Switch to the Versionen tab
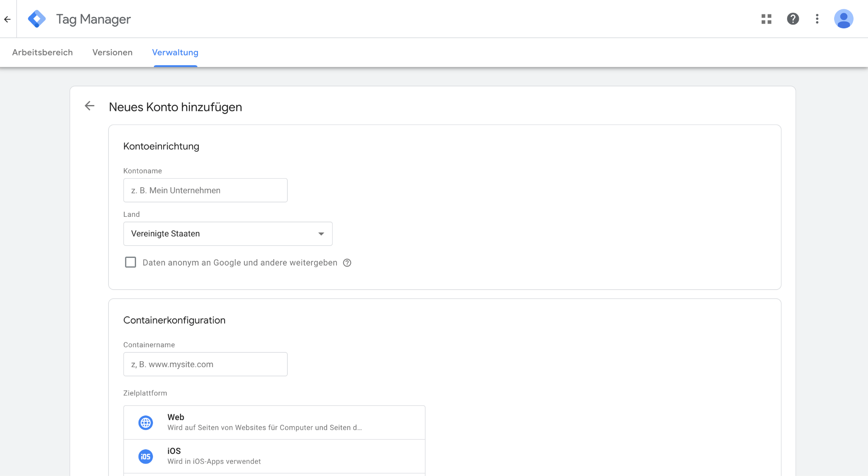Viewport: 868px width, 476px height. (112, 53)
